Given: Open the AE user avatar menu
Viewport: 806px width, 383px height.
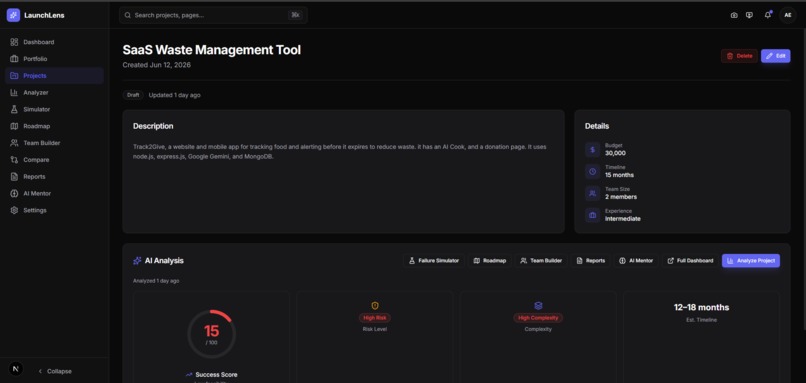Looking at the screenshot, I should [x=787, y=15].
